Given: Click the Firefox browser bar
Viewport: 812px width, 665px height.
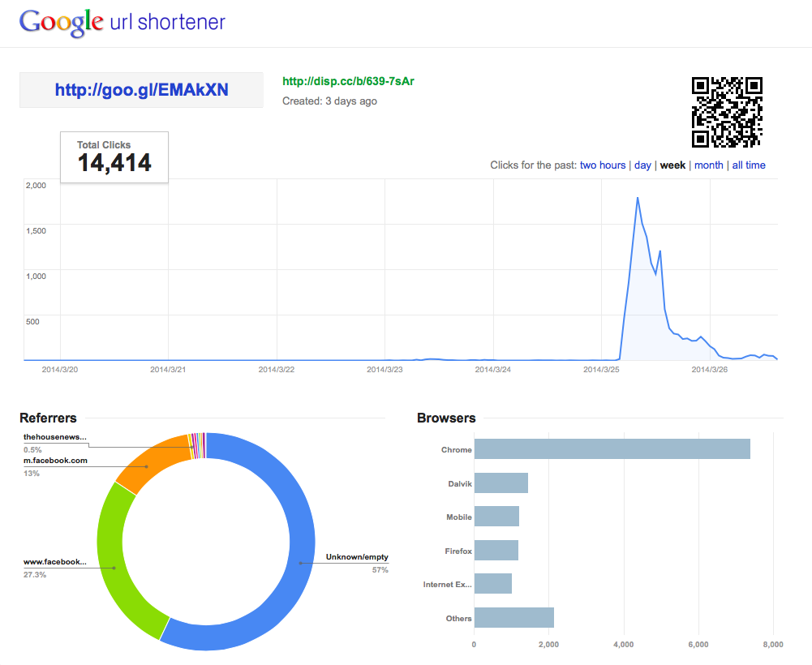Looking at the screenshot, I should tap(496, 550).
